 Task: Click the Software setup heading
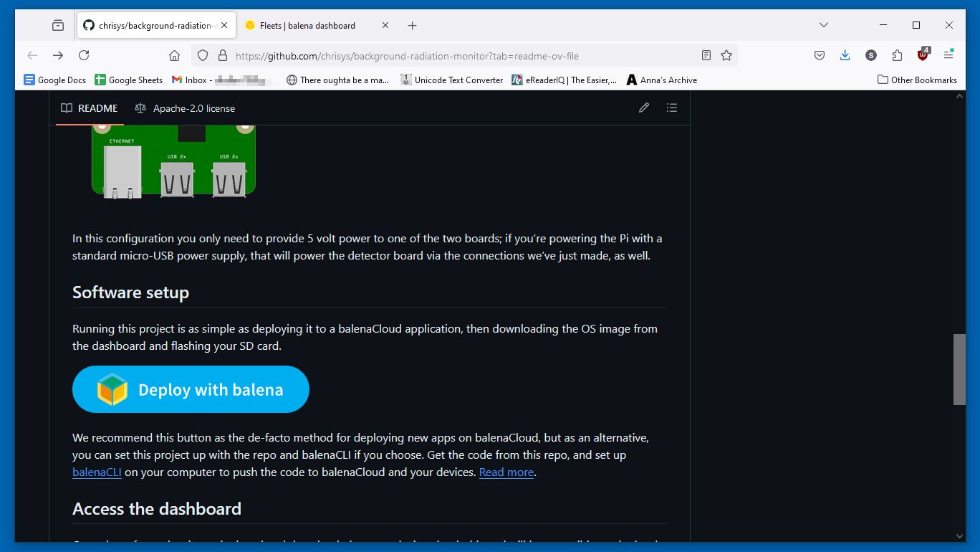[130, 292]
